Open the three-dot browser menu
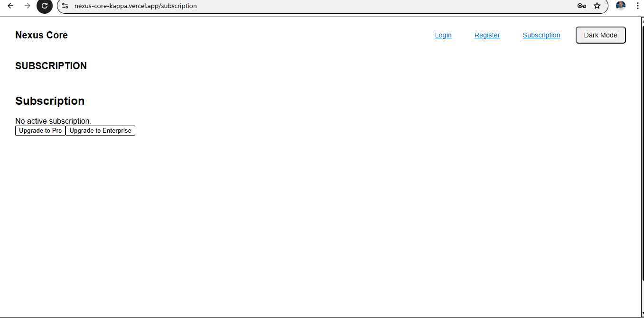 coord(637,6)
